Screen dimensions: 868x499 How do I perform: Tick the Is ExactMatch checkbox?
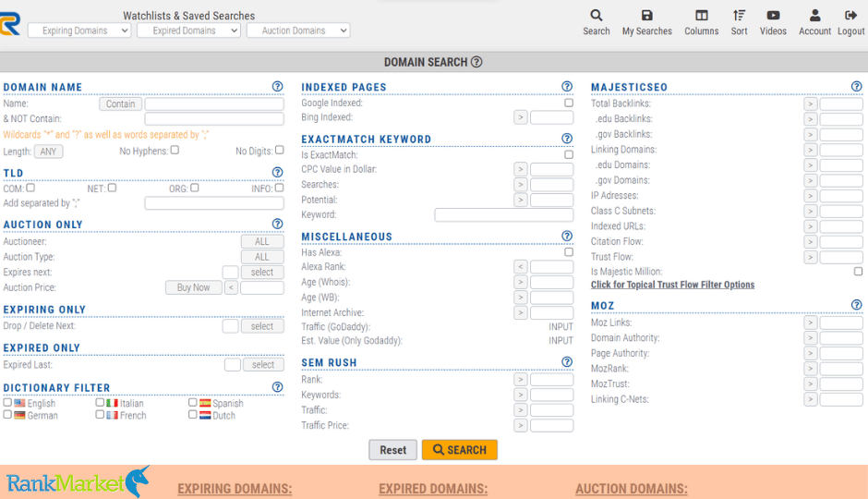pos(569,154)
